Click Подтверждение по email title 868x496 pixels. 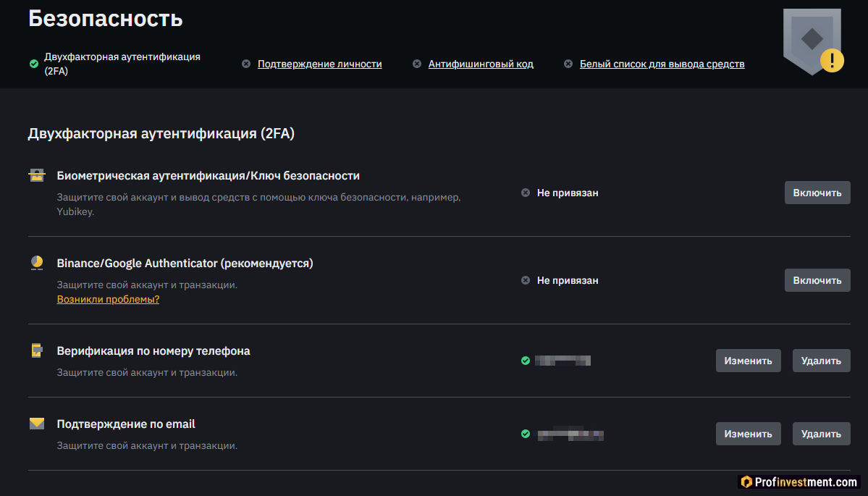(x=126, y=424)
